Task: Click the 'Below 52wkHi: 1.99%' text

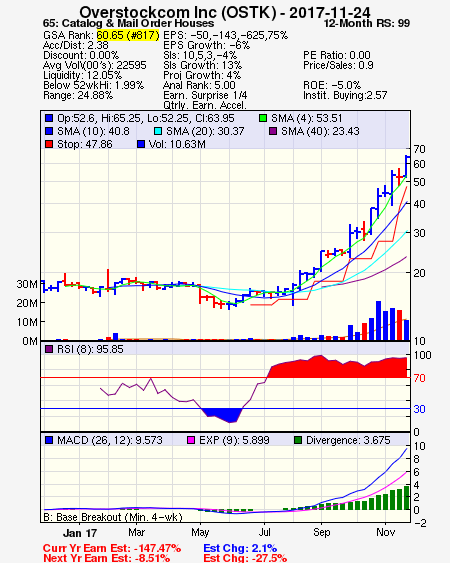Action: pyautogui.click(x=93, y=85)
